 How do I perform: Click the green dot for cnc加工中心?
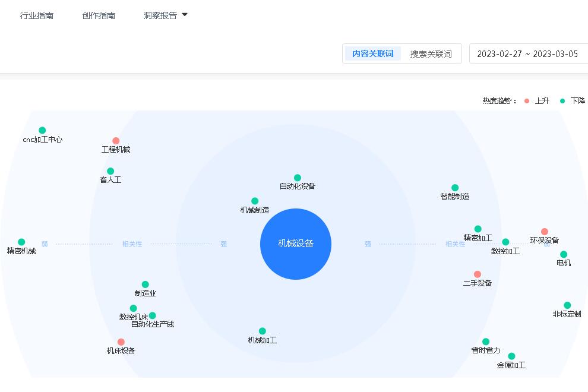tap(42, 130)
